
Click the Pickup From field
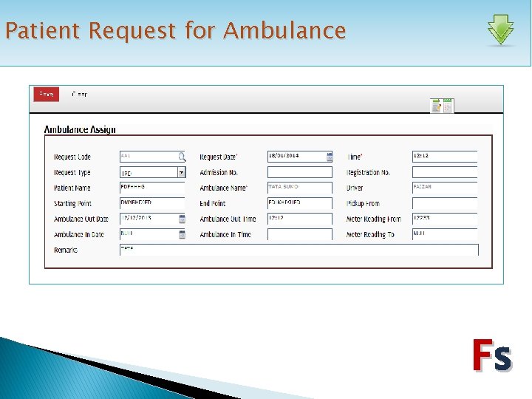(x=445, y=203)
